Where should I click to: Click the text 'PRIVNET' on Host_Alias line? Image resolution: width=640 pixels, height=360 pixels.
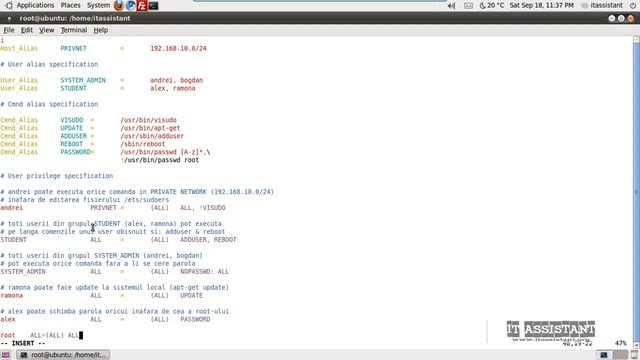pos(73,48)
